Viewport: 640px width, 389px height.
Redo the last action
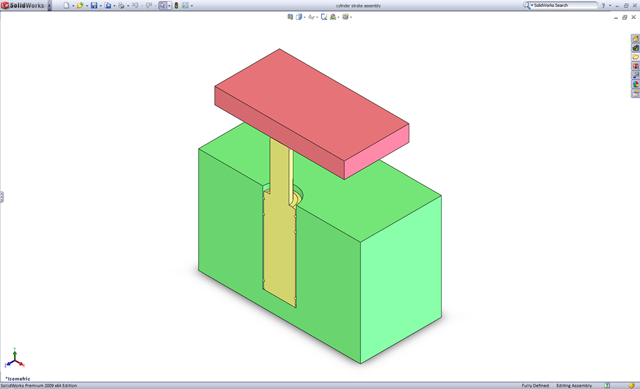pos(149,5)
